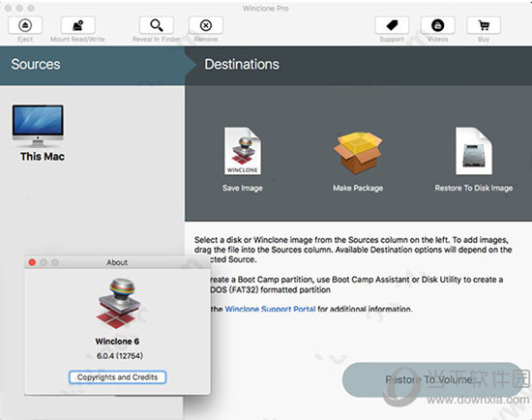Choose the Make Package destination

point(358,162)
